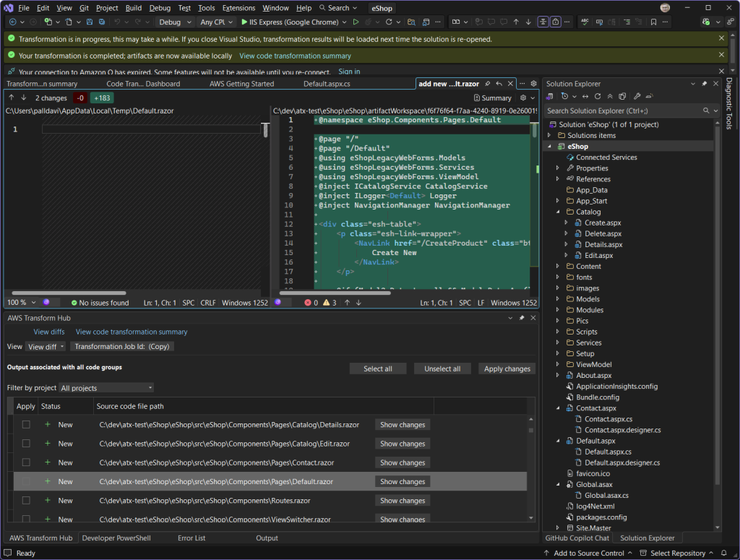This screenshot has width=740, height=560.
Task: Check the Apply box for Routes.razor
Action: click(x=26, y=500)
